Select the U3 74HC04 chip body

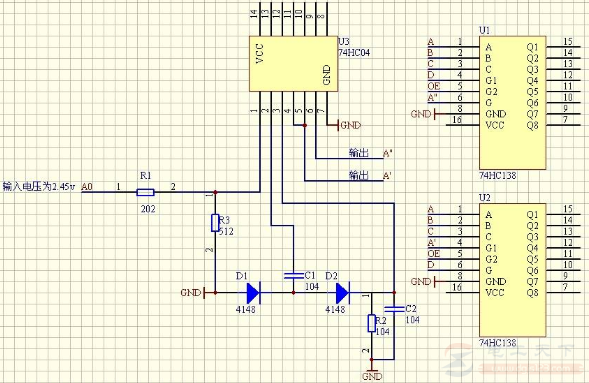click(293, 64)
